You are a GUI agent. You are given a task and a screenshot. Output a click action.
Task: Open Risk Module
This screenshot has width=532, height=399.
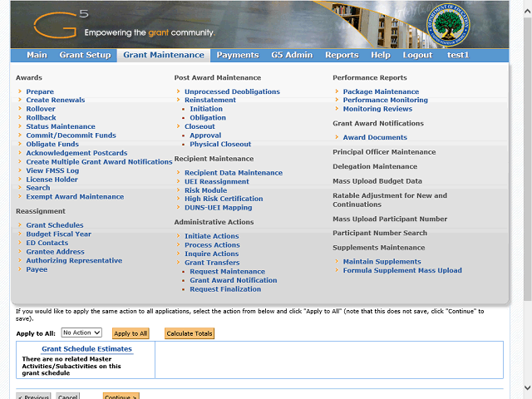[205, 190]
